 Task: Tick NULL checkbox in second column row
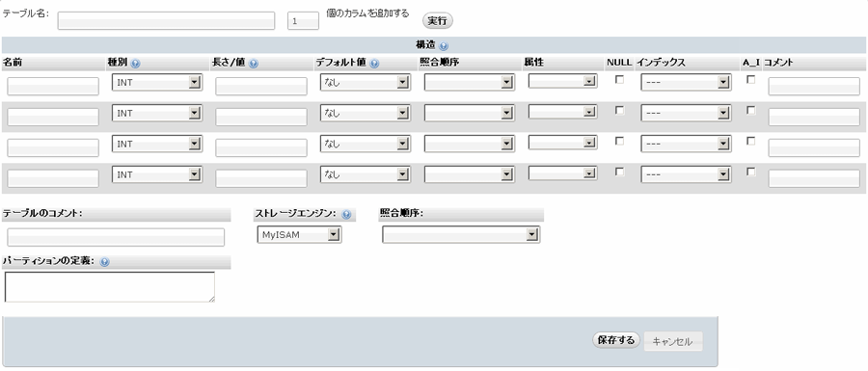620,110
